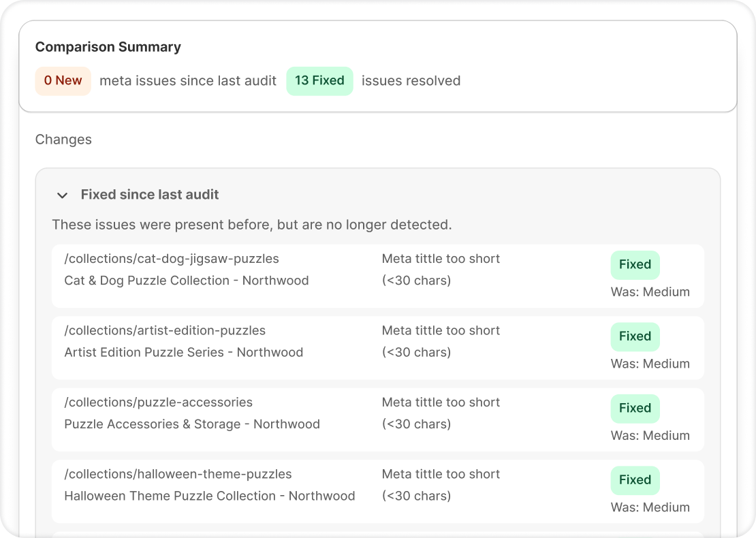This screenshot has height=538, width=756.
Task: Click Meta title too short in cat-dog row
Action: (x=441, y=259)
